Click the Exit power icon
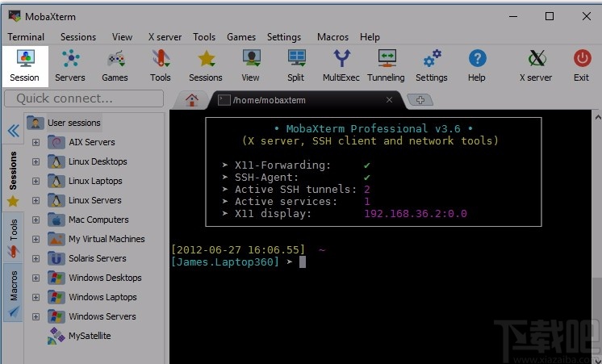Screen dimensions: 602x364 (x=582, y=66)
